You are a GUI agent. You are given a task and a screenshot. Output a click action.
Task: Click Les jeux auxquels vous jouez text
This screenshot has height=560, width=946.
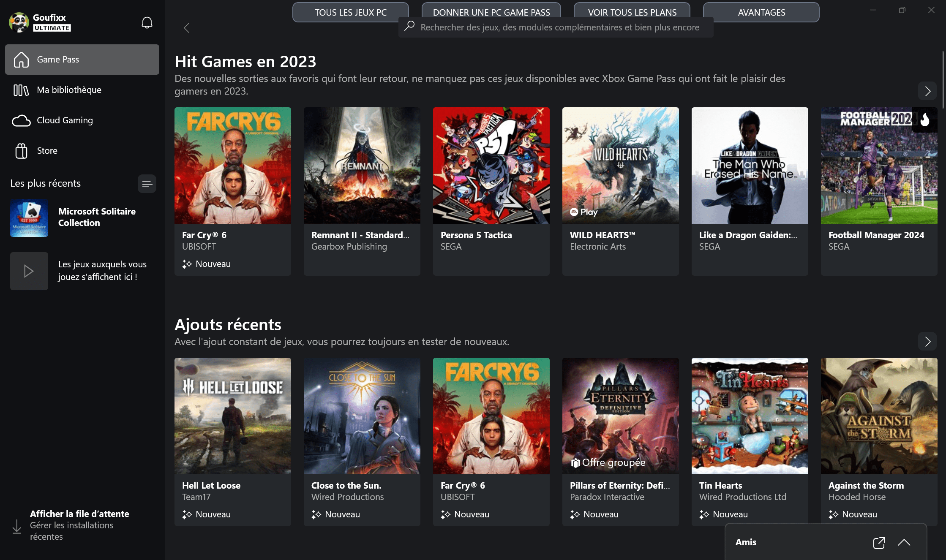pyautogui.click(x=103, y=271)
